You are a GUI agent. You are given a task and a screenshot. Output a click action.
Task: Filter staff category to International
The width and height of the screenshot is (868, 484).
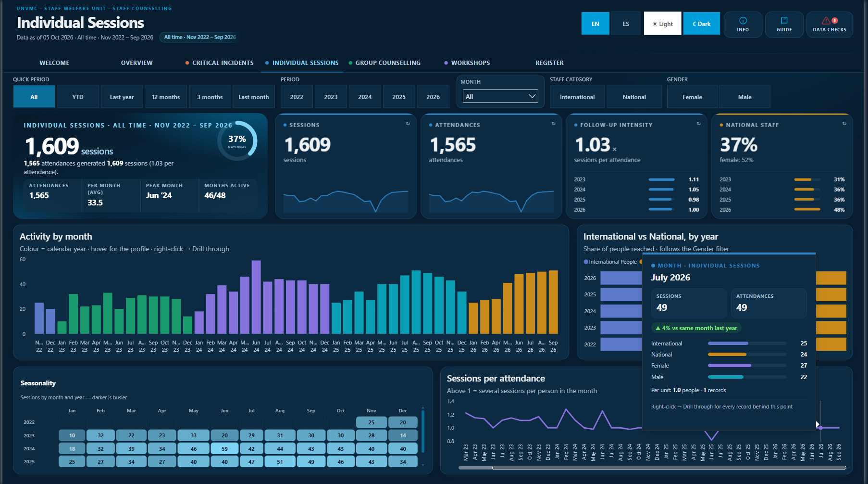click(577, 97)
